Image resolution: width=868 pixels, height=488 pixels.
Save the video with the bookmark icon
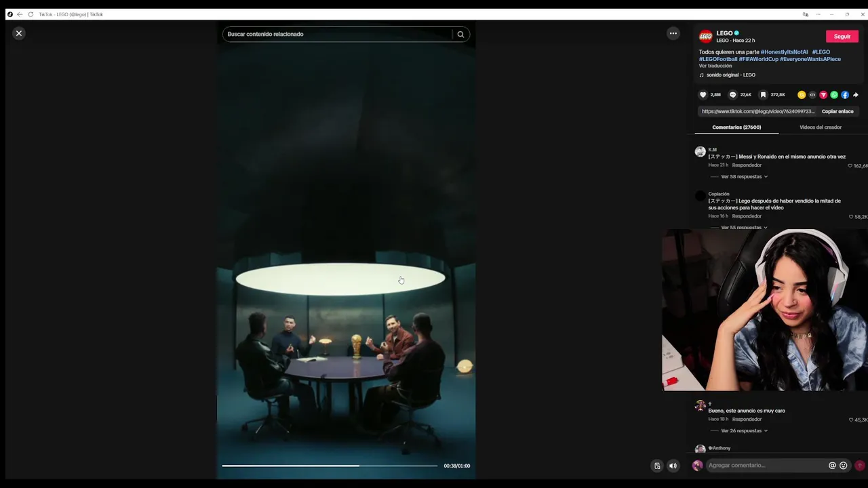[763, 95]
